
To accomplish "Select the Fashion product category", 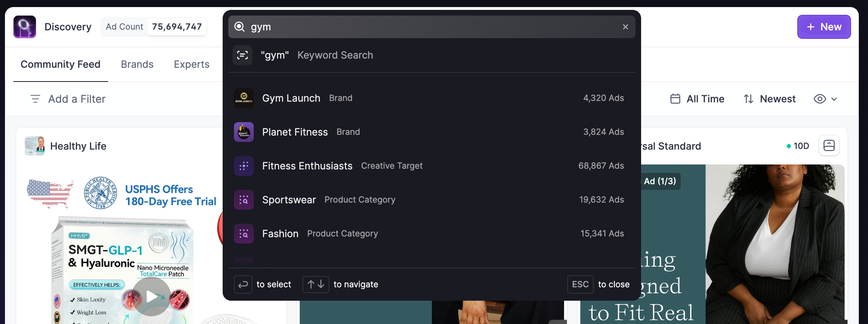I will point(432,234).
